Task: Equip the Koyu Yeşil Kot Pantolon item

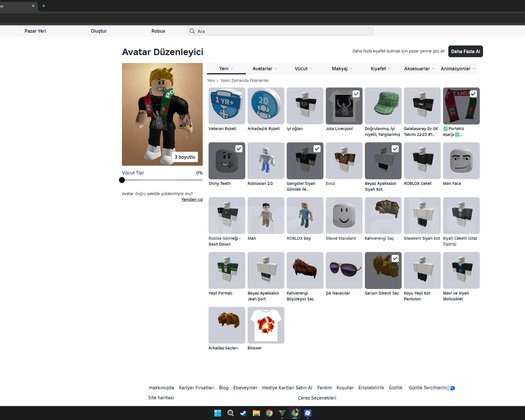Action: [x=422, y=270]
